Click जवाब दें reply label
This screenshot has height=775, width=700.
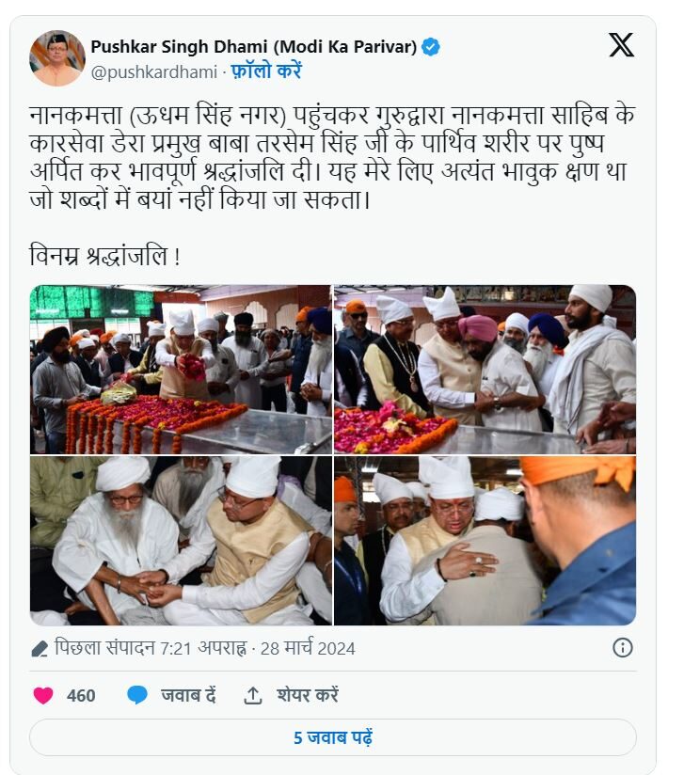click(x=188, y=695)
